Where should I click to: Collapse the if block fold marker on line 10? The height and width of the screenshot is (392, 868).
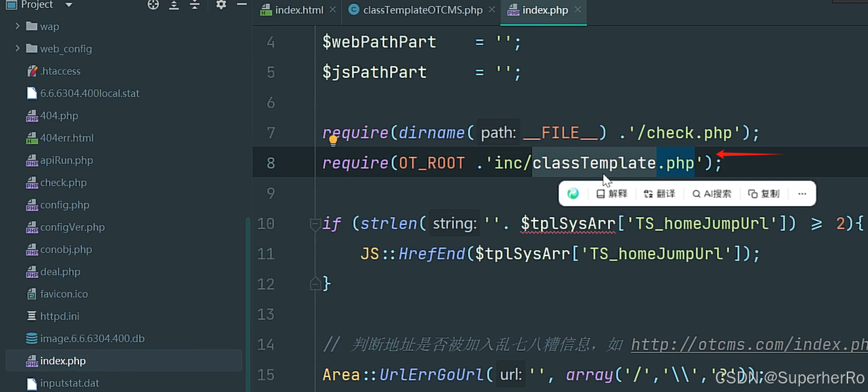click(x=315, y=224)
